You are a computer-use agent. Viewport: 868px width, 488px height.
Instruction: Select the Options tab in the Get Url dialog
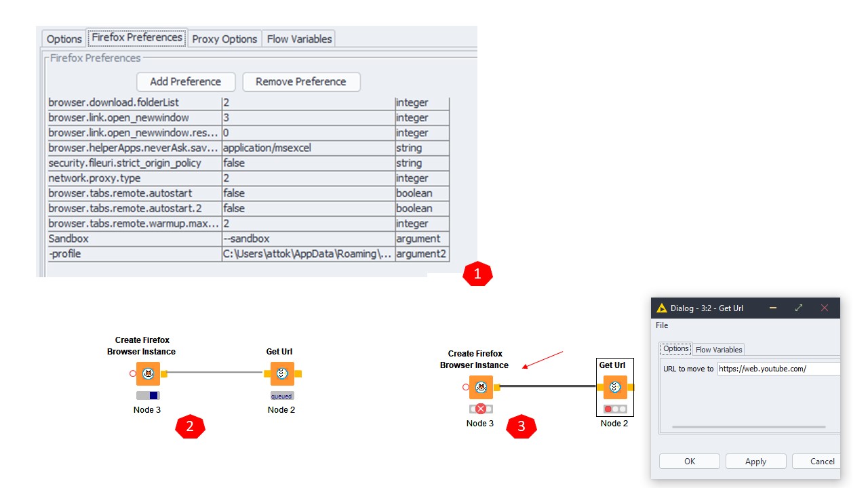(675, 349)
